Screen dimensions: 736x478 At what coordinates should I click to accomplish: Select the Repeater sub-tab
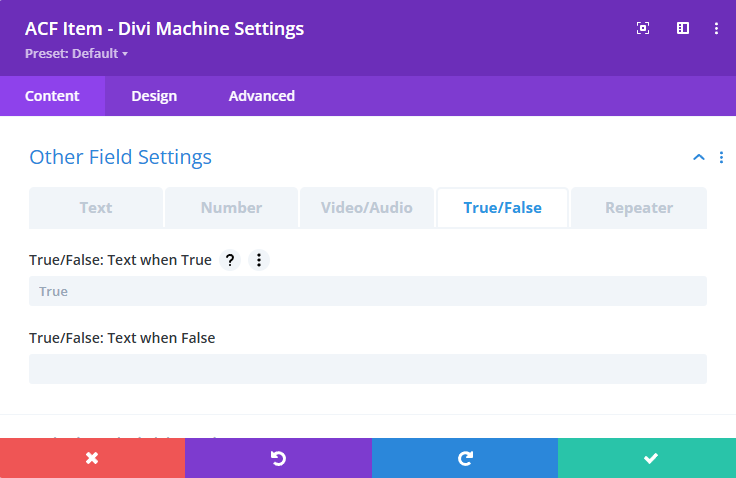(639, 208)
